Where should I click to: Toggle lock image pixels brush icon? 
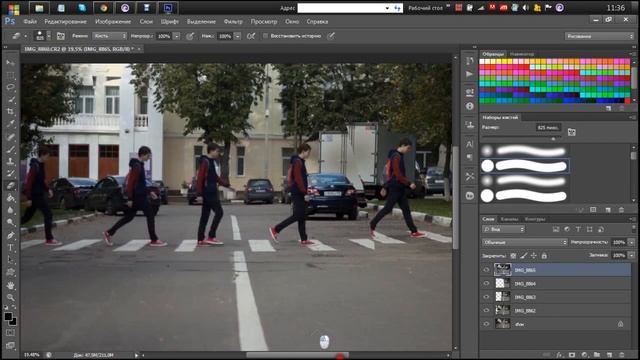[523, 256]
